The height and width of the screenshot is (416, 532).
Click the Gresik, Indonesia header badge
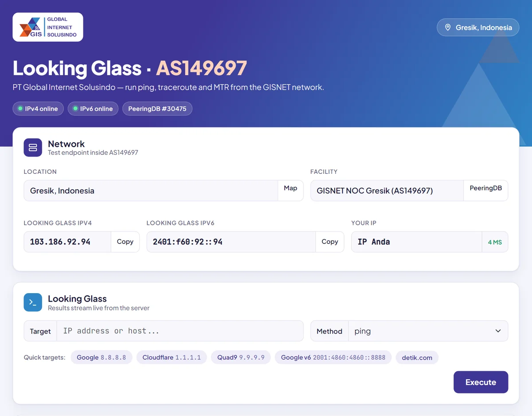tap(478, 27)
